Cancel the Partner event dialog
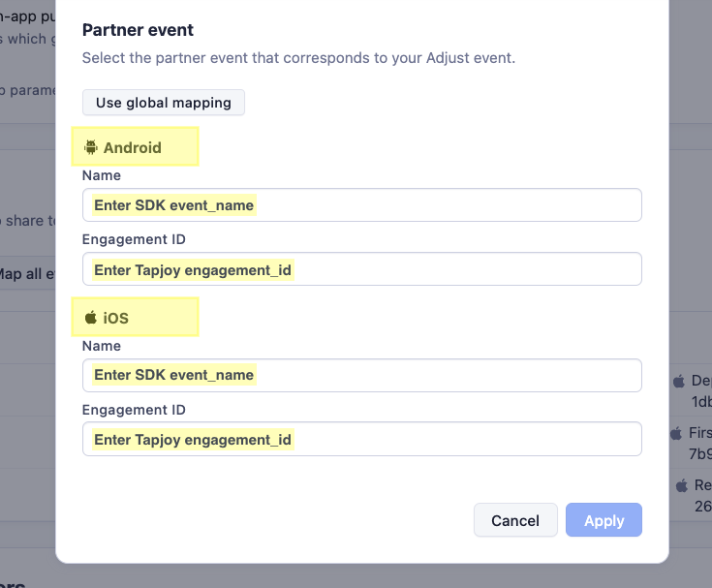The height and width of the screenshot is (588, 712). pyautogui.click(x=515, y=520)
